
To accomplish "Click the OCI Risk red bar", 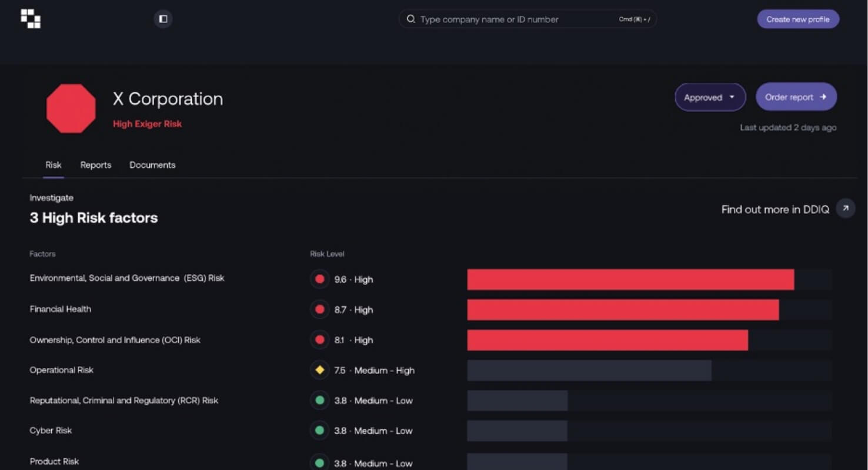I will pyautogui.click(x=607, y=340).
